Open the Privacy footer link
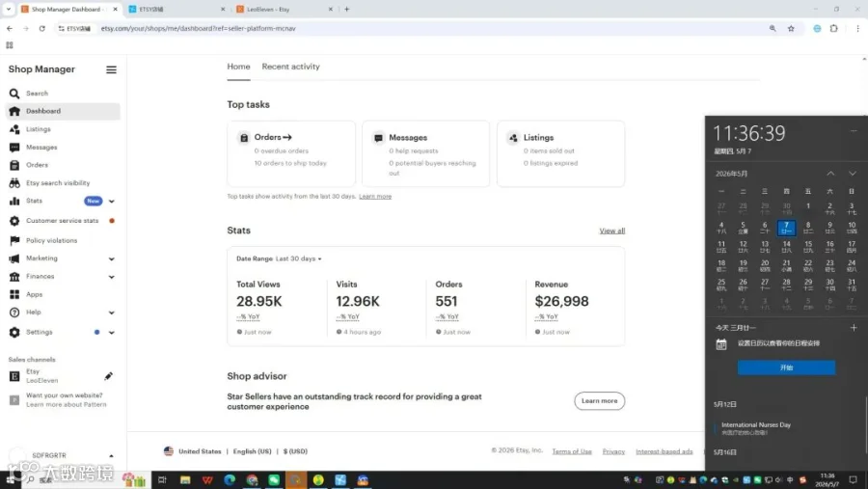This screenshot has width=868, height=489. pyautogui.click(x=613, y=452)
